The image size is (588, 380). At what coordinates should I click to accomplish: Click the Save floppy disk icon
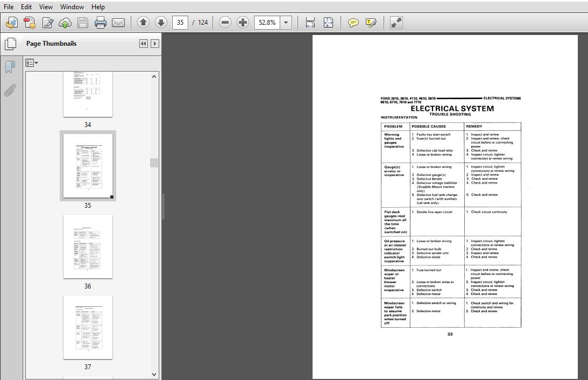(x=83, y=23)
